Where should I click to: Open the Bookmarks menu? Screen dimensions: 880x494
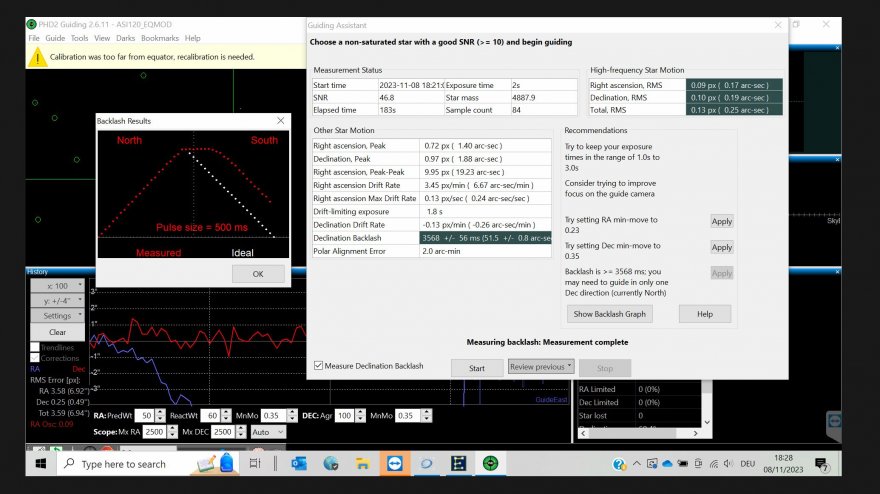160,38
